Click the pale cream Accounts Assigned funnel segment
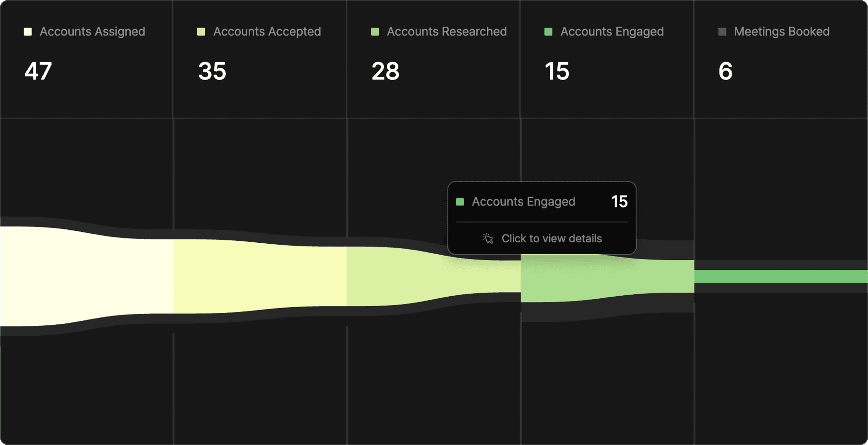The image size is (868, 445). 86,276
